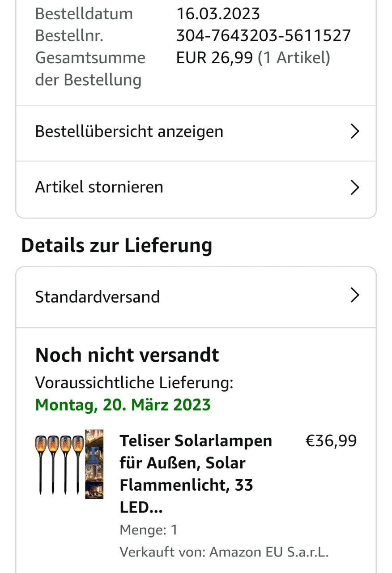Expand the Artikel stornieren chevron arrow
This screenshot has width=392, height=573.
click(354, 187)
